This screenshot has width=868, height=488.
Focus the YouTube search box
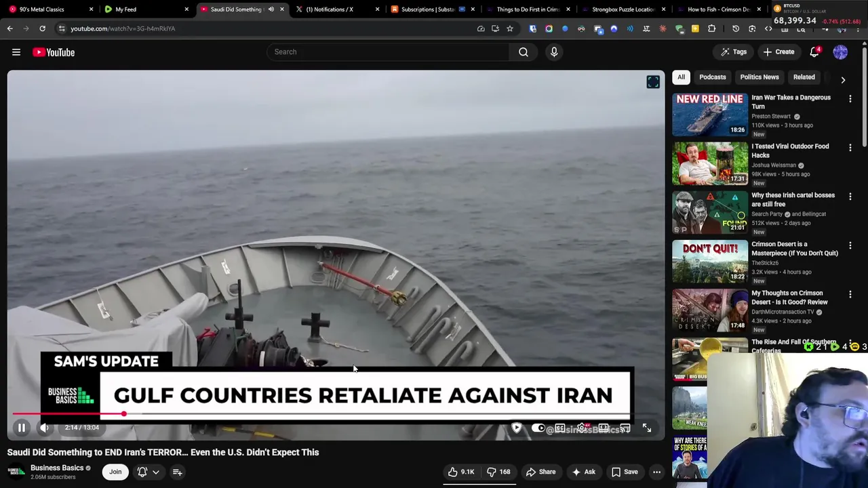pos(388,52)
